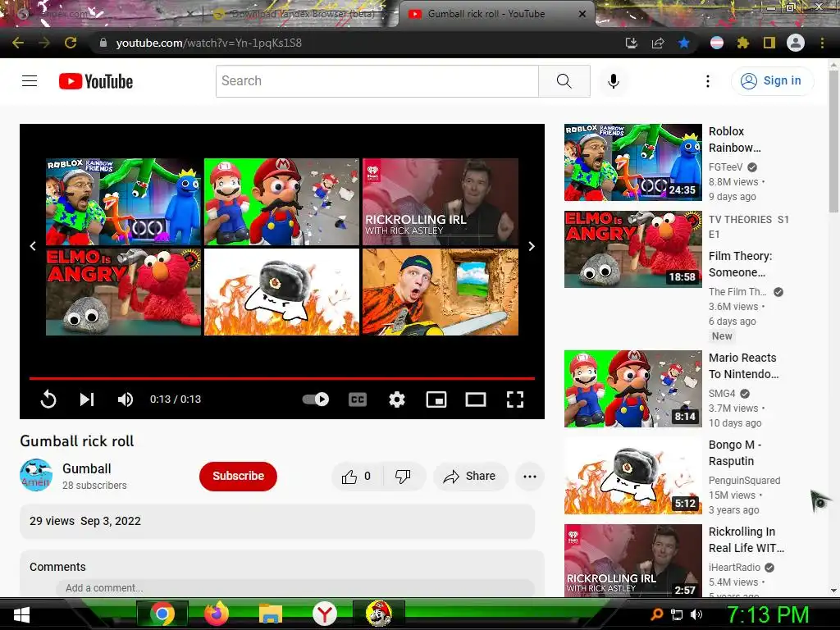Select PenguinSquared channel name
Viewport: 840px width, 630px height.
pos(744,481)
